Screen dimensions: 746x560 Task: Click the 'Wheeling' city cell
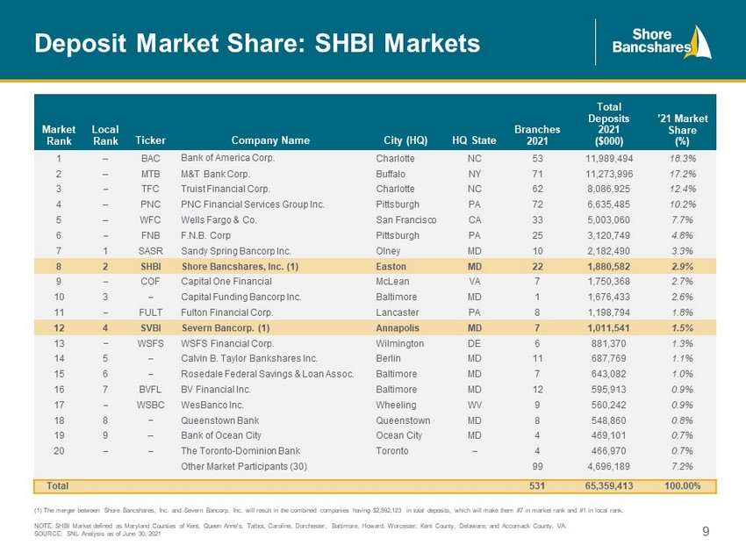396,405
